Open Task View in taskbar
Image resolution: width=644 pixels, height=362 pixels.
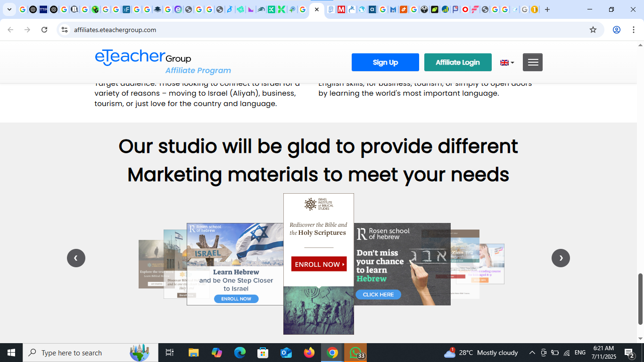point(170,353)
